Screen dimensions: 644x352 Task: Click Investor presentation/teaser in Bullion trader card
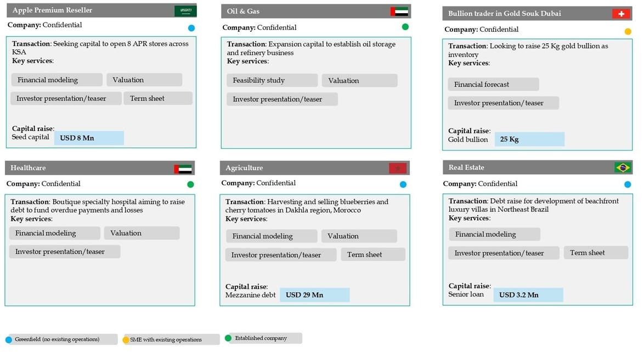pyautogui.click(x=504, y=103)
